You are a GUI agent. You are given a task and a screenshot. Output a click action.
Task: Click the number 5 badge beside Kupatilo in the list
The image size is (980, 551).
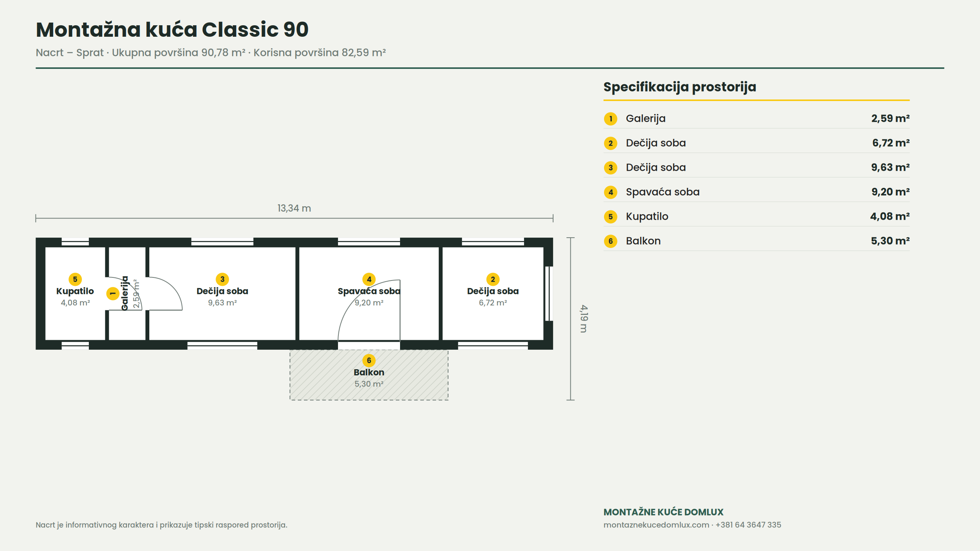click(x=611, y=217)
